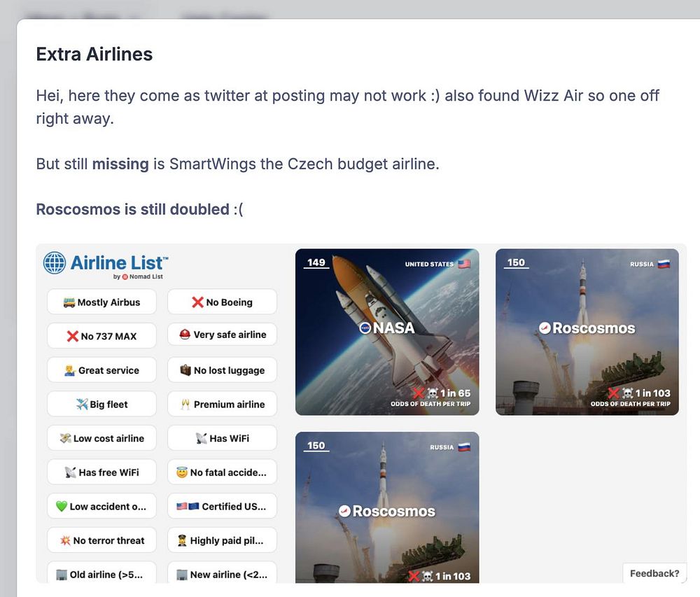Click the angel face icon in No fatal accidents
700x597 pixels.
click(182, 472)
